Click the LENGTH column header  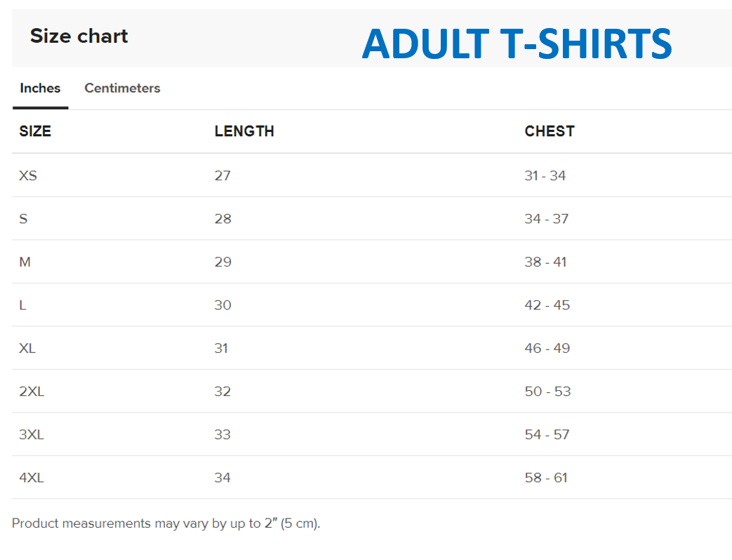[x=244, y=131]
